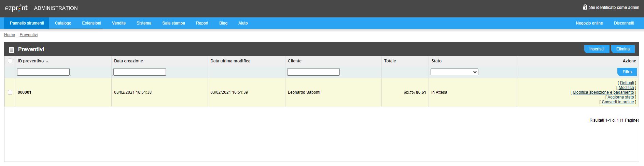Click the Elimina button
The image size is (644, 166).
click(623, 49)
